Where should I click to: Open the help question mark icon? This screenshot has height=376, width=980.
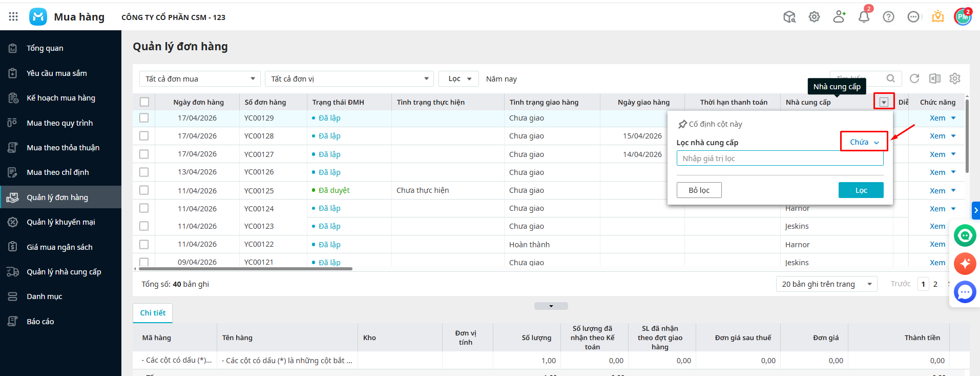(x=888, y=17)
